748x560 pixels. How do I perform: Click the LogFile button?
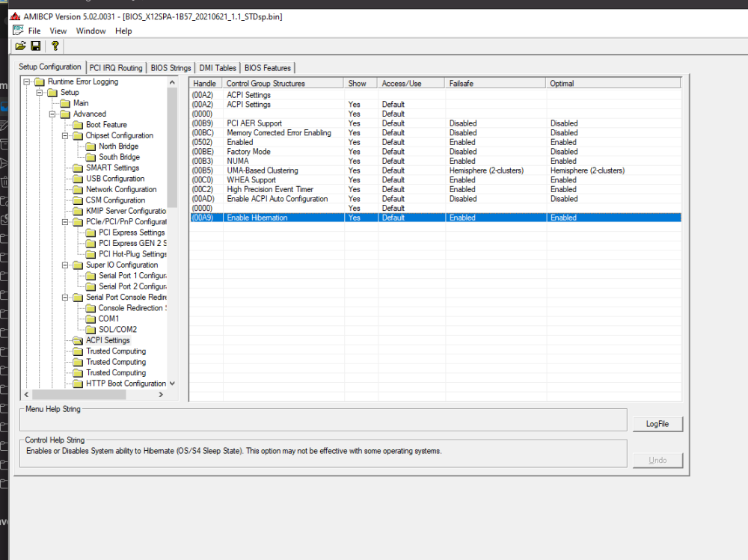tap(657, 424)
